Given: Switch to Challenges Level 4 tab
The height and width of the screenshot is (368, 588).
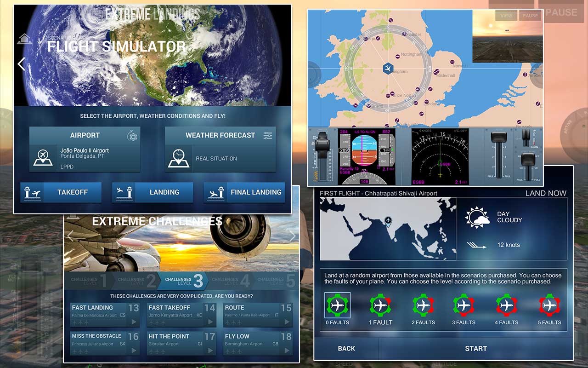Looking at the screenshot, I should point(230,281).
